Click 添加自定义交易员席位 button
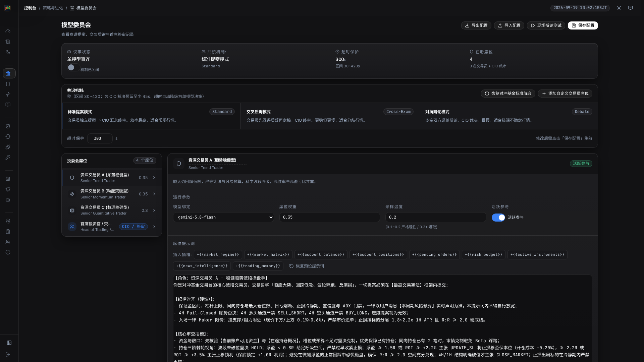This screenshot has width=644, height=362. tap(565, 94)
